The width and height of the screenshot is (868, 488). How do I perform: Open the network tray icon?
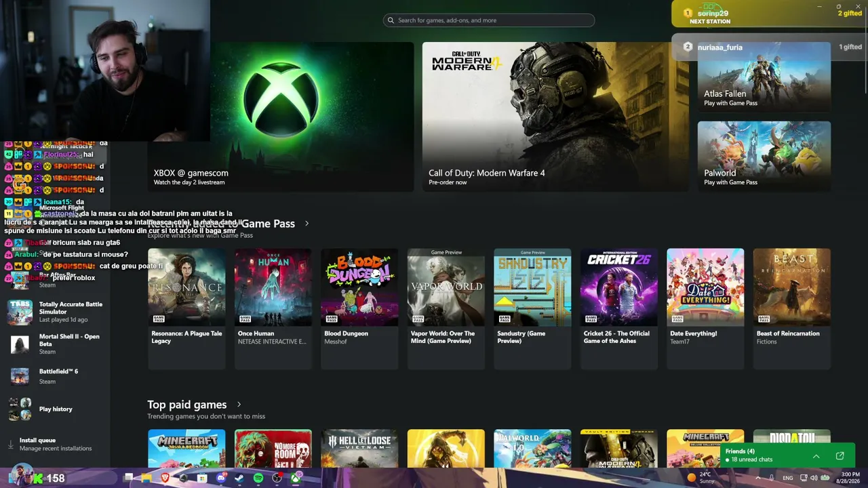tap(804, 478)
